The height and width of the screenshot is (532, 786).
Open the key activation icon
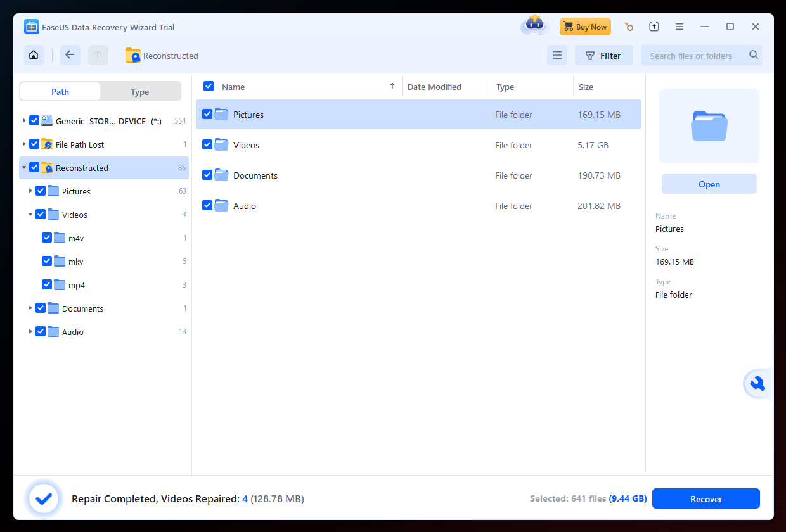pyautogui.click(x=628, y=27)
